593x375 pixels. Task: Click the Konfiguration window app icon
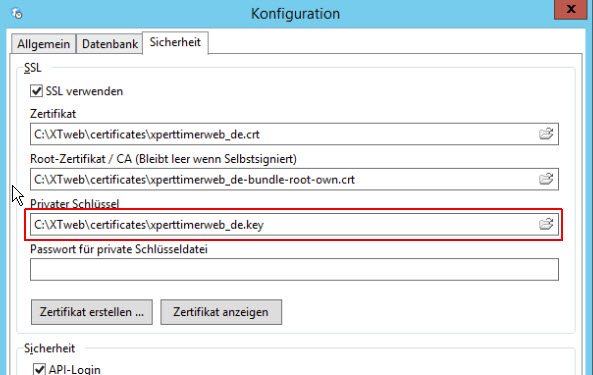pos(17,14)
